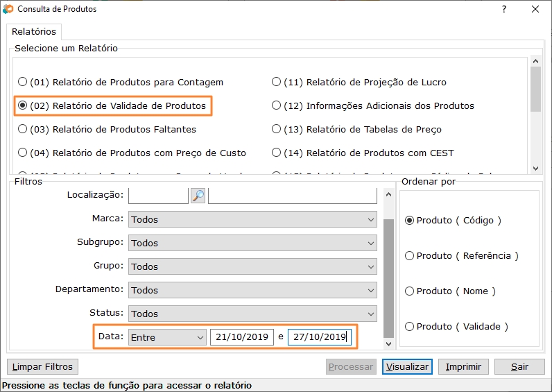552x392 pixels.
Task: Expand the Subgrupo dropdown
Action: [x=252, y=243]
